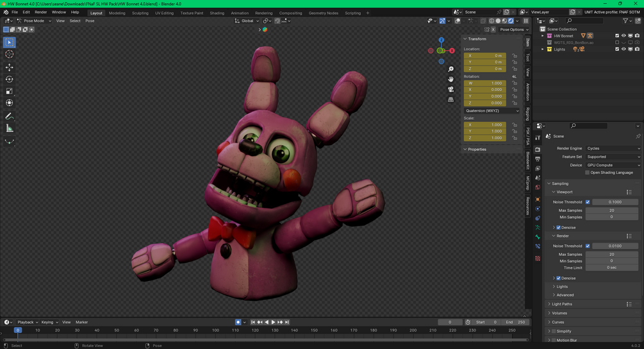Open Pose Options dropdown
644x349 pixels.
[x=513, y=30]
